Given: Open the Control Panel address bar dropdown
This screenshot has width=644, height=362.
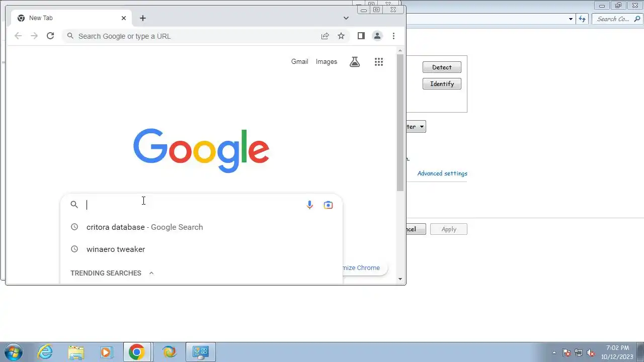Looking at the screenshot, I should (571, 19).
